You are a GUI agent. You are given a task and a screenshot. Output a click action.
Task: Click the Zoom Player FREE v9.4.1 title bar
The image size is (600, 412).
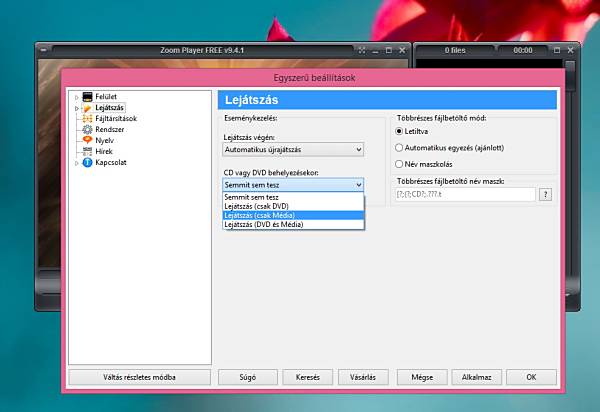tap(202, 50)
